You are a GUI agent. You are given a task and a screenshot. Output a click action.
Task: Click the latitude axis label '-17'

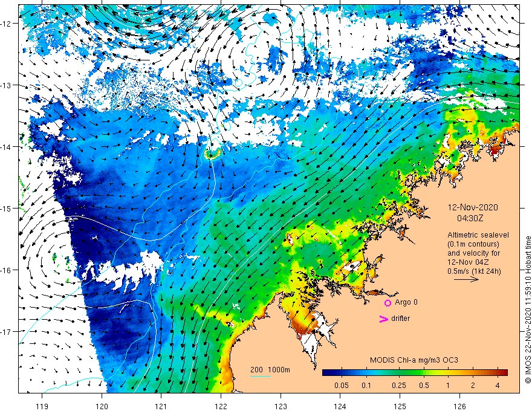(x=7, y=332)
